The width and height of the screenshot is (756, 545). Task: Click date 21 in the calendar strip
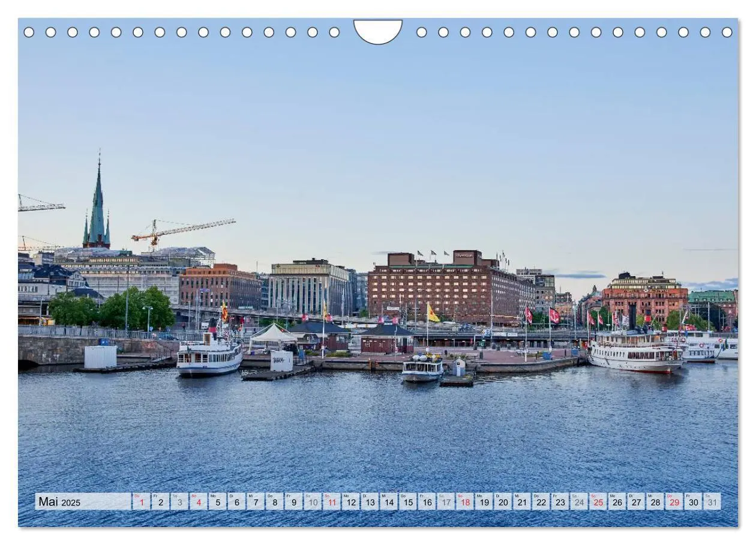click(522, 502)
